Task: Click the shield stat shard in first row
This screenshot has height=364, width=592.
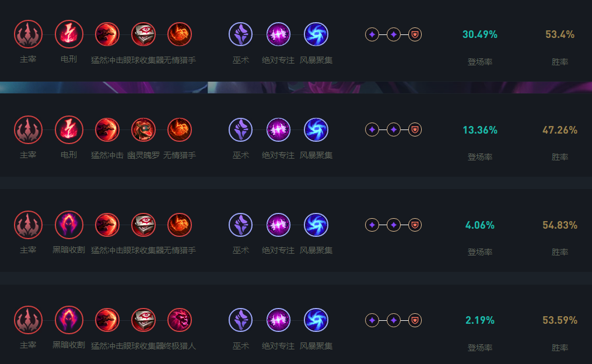Action: click(x=415, y=35)
